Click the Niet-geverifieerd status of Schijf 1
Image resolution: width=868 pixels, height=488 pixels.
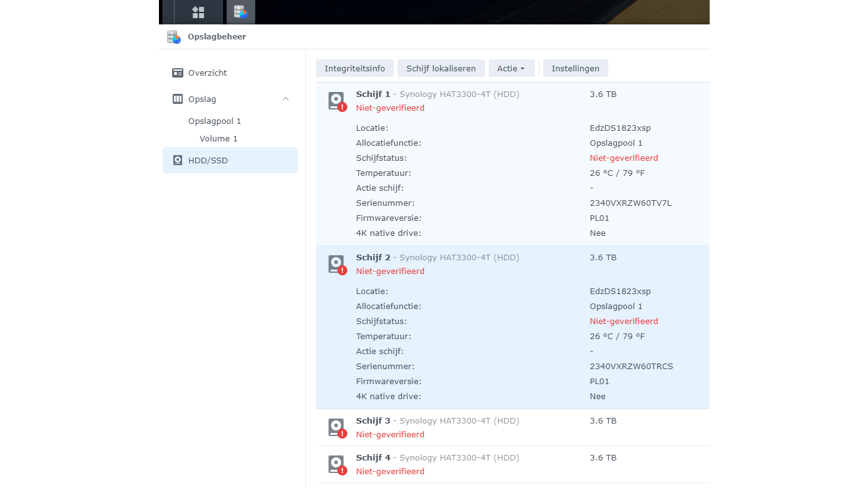(390, 108)
